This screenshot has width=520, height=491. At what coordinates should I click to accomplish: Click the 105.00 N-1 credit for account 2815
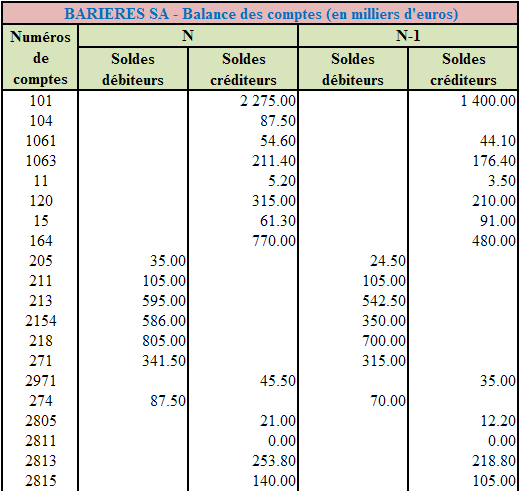pos(463,481)
